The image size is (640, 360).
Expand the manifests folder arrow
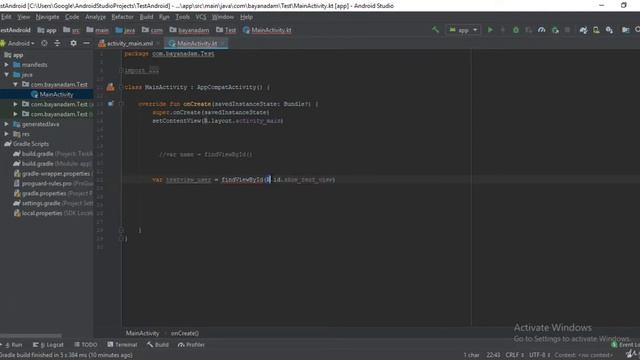[7, 64]
